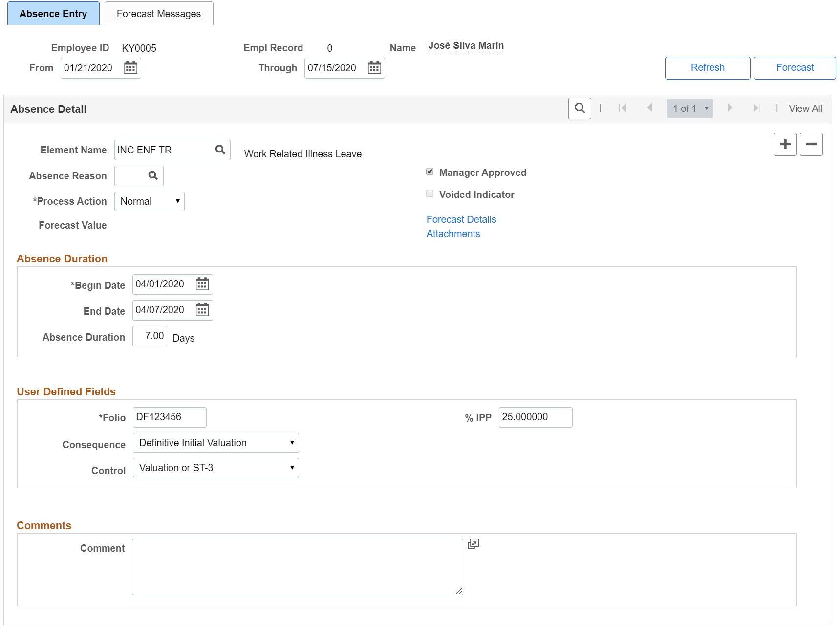Look up Absence Reason with magnifier icon
The width and height of the screenshot is (840, 628).
[x=153, y=175]
